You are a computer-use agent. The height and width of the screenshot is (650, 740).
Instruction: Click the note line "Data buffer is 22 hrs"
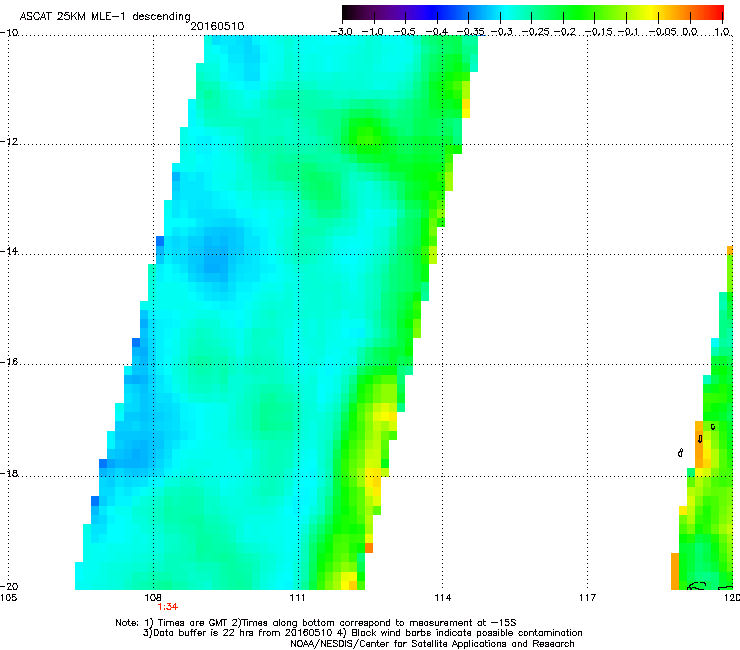tap(362, 633)
